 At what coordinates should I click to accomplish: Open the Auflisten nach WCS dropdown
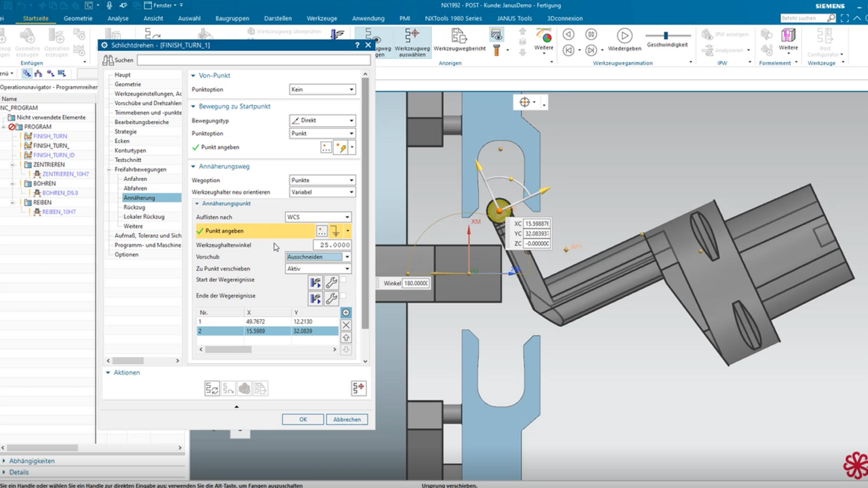point(318,217)
